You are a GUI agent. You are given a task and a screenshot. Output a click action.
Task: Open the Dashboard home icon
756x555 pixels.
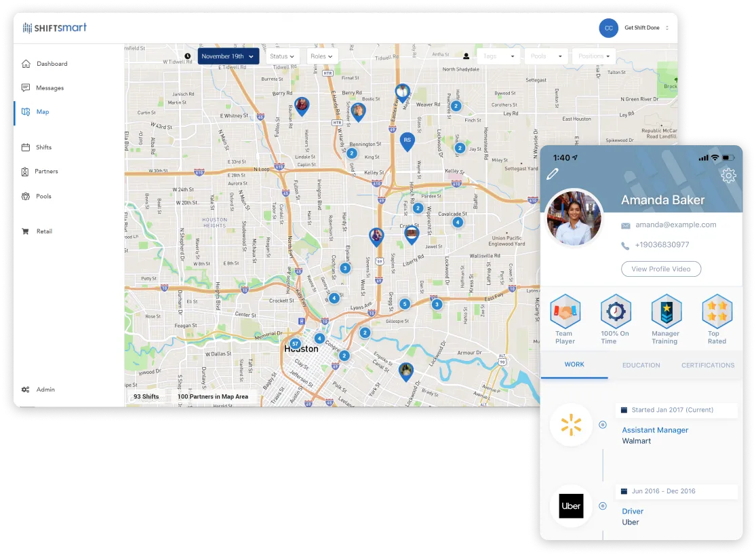[26, 64]
